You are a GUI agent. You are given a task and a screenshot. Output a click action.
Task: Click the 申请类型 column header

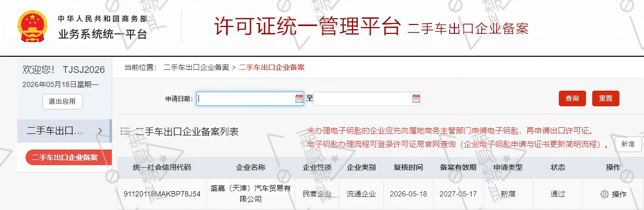508,167
